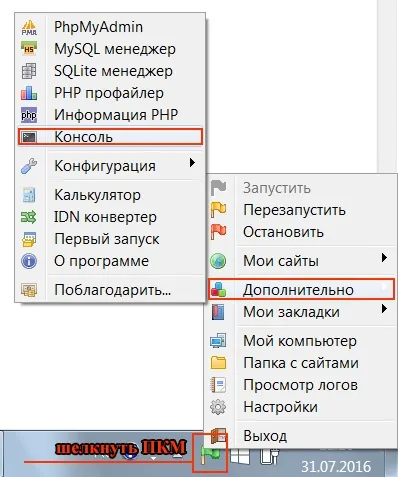
Task: Click the SQLite менеджер database icon
Action: tap(29, 71)
